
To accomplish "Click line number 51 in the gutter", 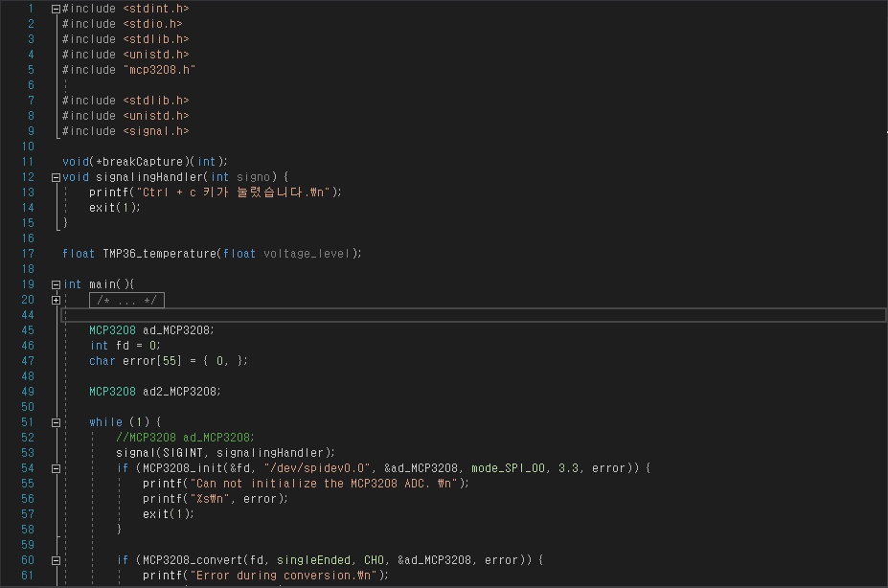I will tap(27, 422).
